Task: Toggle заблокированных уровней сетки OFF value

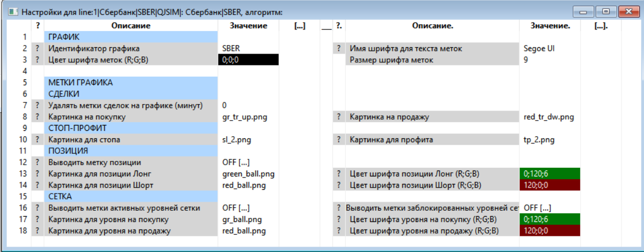Action: point(537,208)
